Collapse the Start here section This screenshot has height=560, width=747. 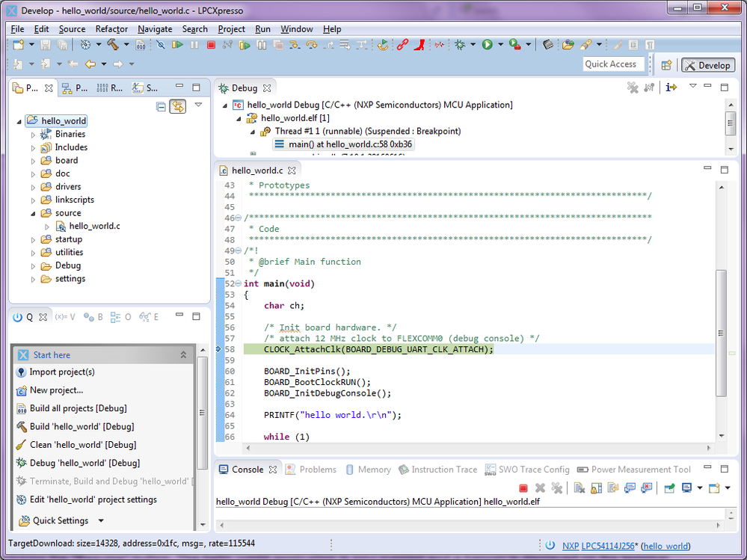[183, 354]
